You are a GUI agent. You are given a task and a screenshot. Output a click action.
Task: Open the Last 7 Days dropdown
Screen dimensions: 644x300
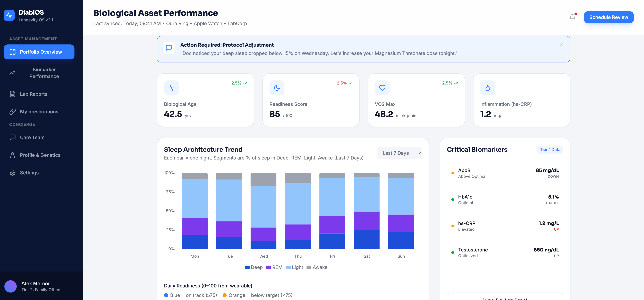(399, 153)
